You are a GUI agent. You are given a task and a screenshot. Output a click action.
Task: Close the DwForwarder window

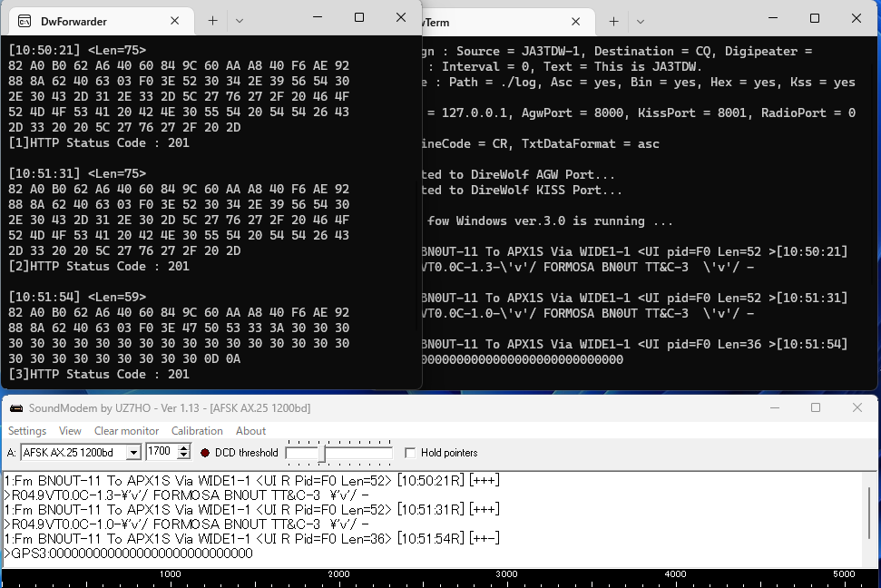(x=401, y=17)
